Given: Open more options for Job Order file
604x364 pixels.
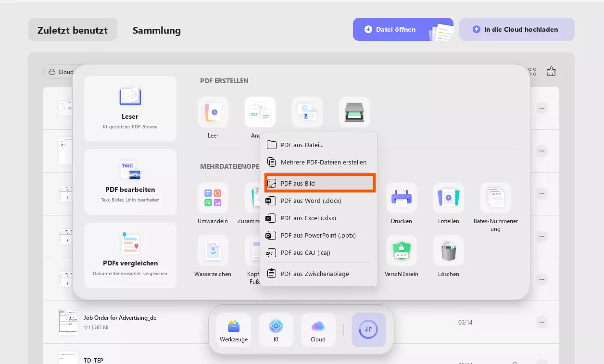Looking at the screenshot, I should 542,322.
